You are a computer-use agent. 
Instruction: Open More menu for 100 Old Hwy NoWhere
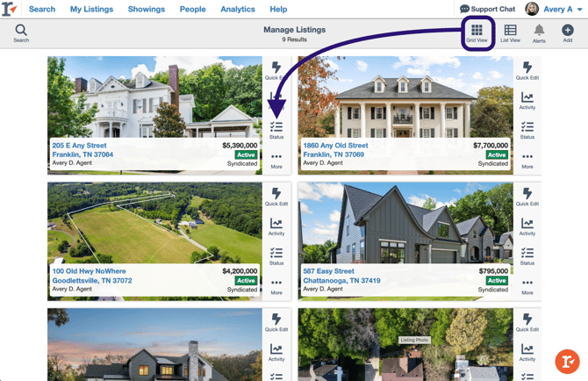click(x=276, y=287)
